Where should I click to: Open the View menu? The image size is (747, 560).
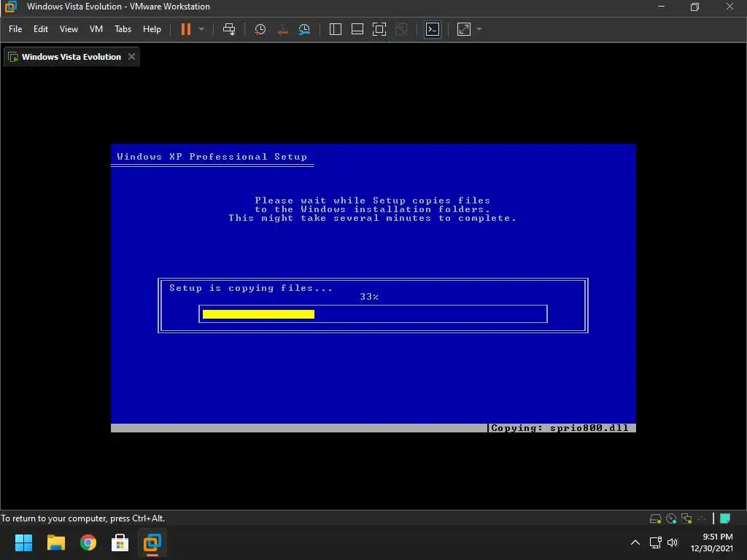tap(69, 29)
